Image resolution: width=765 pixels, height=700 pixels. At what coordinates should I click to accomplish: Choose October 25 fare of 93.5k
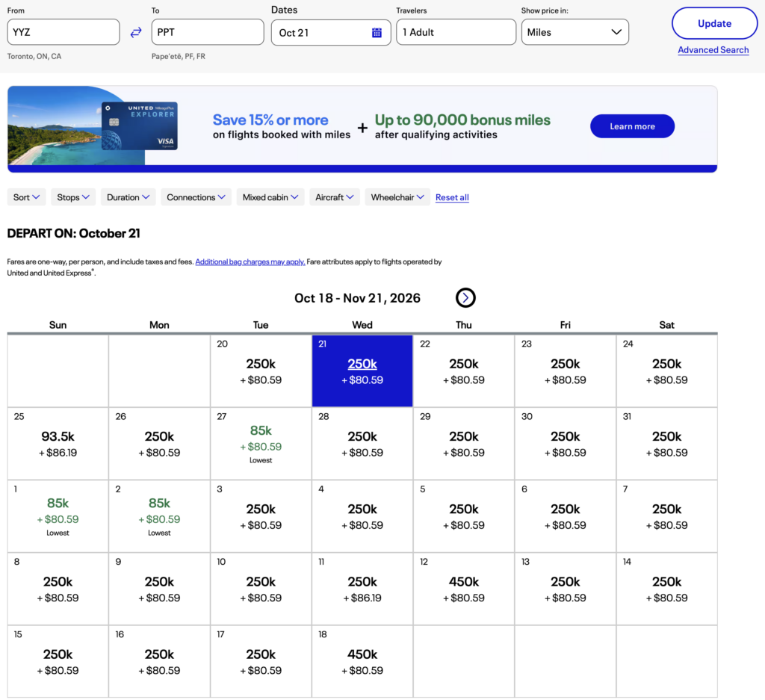coord(58,444)
